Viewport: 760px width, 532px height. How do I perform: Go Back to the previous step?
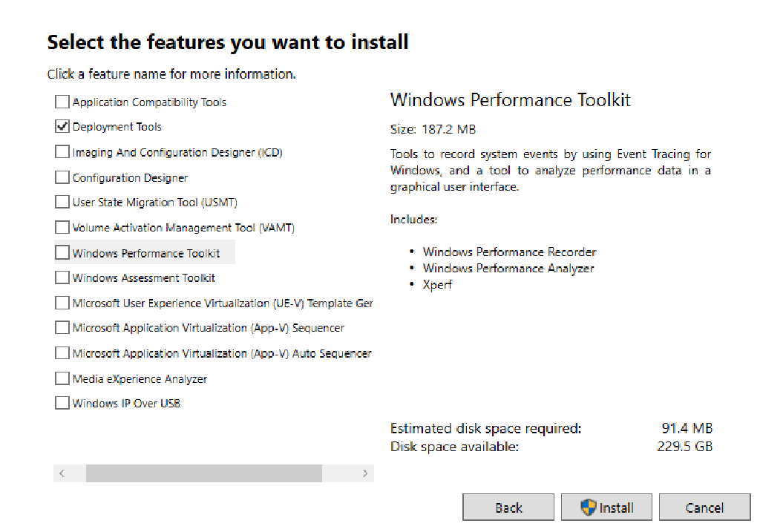(x=508, y=507)
